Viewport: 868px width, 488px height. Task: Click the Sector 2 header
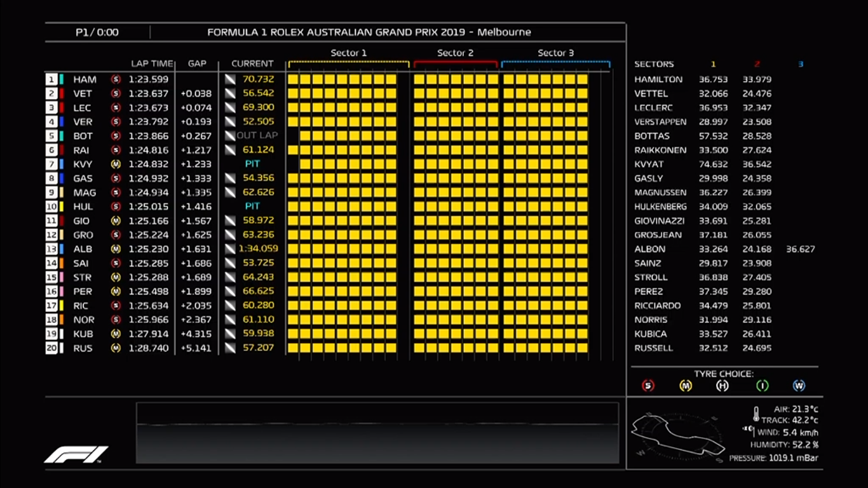[x=455, y=53]
